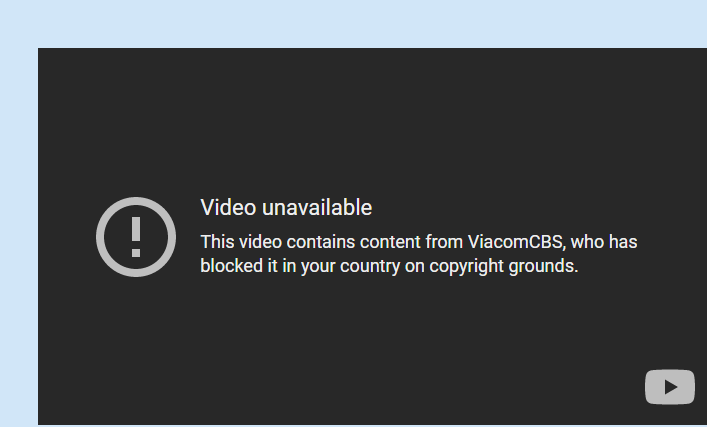Click the white play triangle in the YouTube logo

tap(670, 387)
